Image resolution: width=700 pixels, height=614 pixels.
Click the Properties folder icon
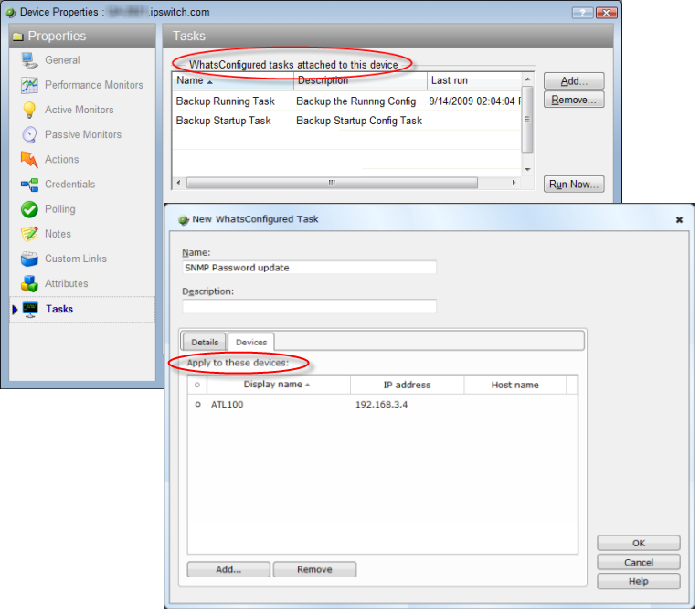[x=18, y=37]
